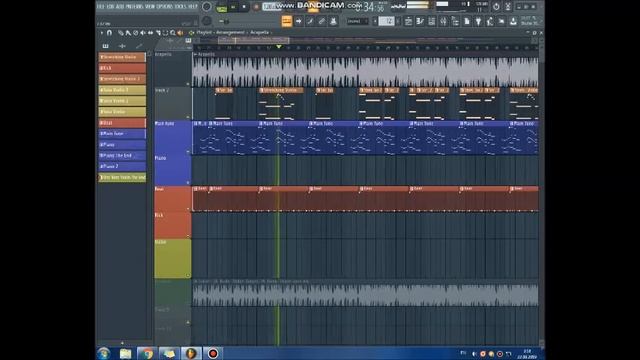Open the playlist options menu arrow
This screenshot has width=640, height=360.
[x=102, y=33]
